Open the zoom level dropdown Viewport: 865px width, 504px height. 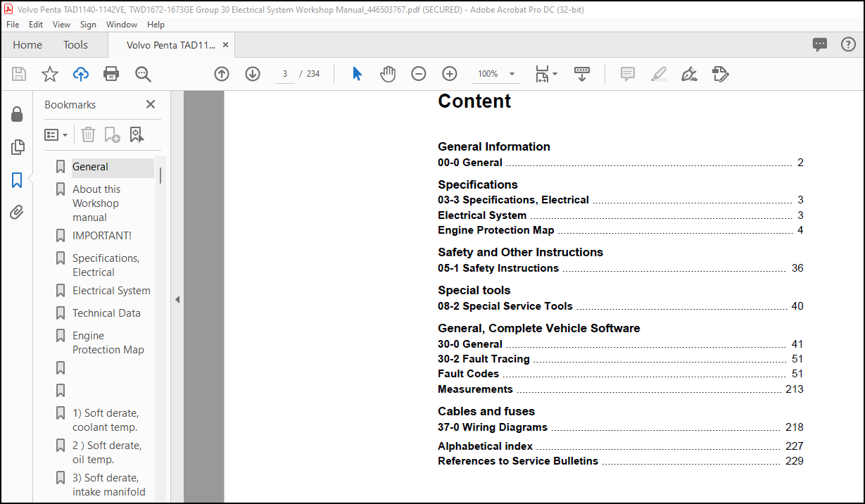coord(512,74)
